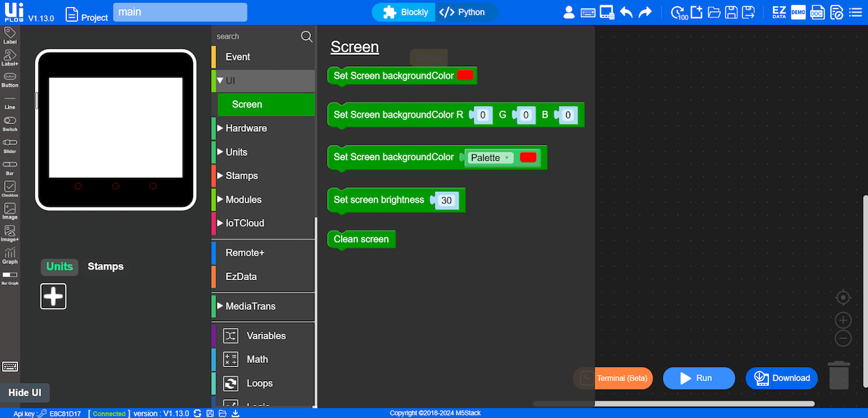This screenshot has width=868, height=418.
Task: Create a new file
Action: 696,13
